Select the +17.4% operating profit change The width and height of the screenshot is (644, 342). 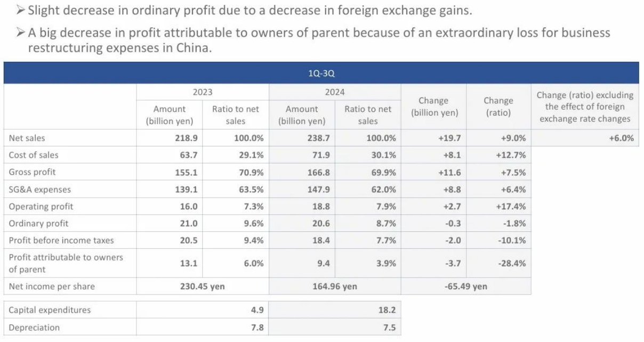pos(513,206)
